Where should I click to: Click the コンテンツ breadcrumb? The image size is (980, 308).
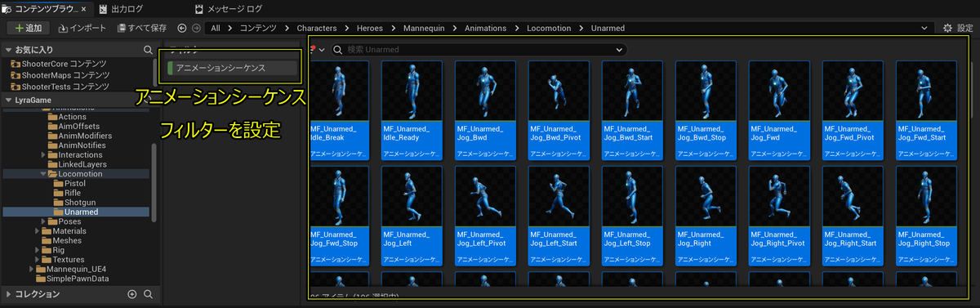point(259,28)
